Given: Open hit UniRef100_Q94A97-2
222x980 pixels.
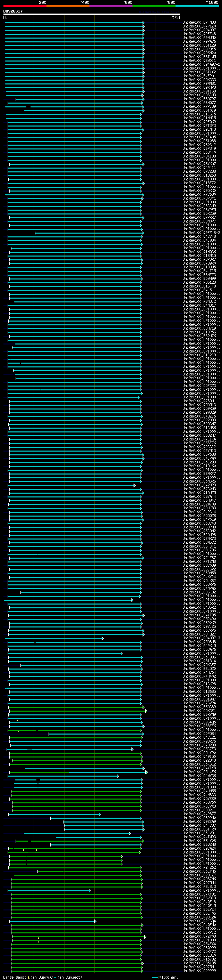Looking at the screenshot, I should tap(201, 64).
